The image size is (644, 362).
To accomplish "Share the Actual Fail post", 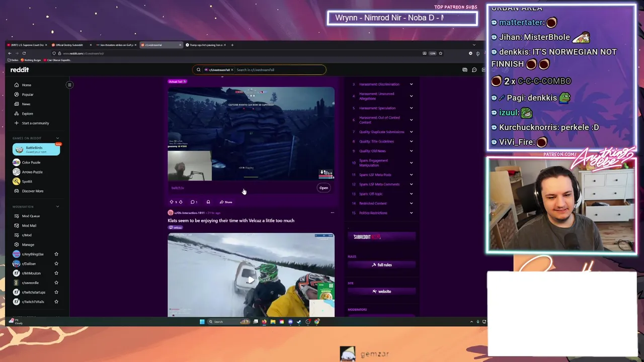I will (226, 202).
